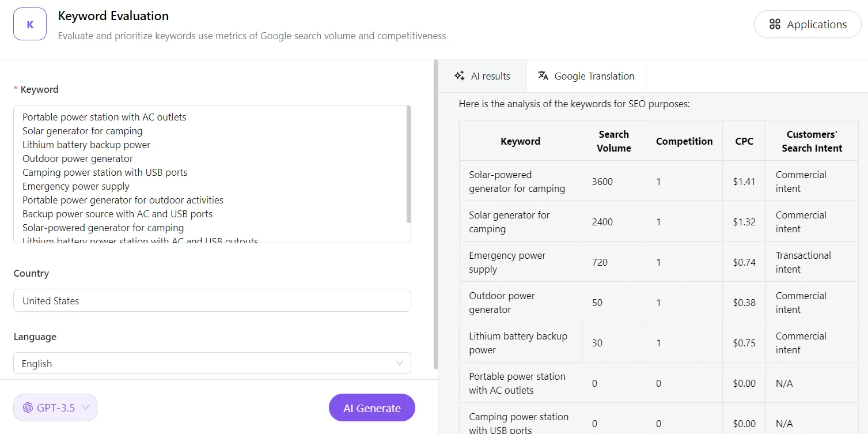The image size is (868, 434).
Task: Expand the GPT-3.5 model selector chevron
Action: coord(85,408)
